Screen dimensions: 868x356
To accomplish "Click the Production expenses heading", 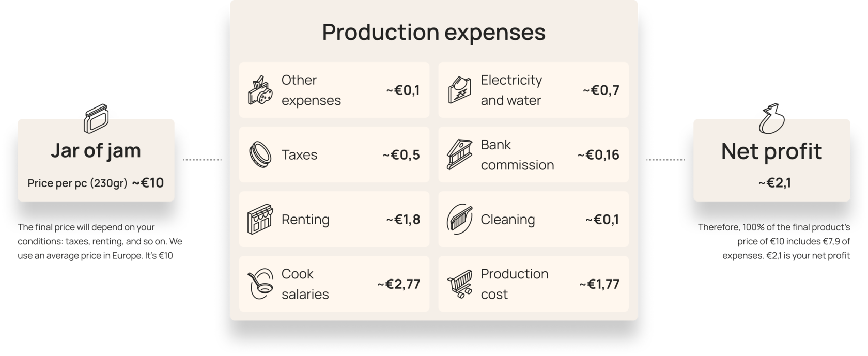I will pos(433,32).
